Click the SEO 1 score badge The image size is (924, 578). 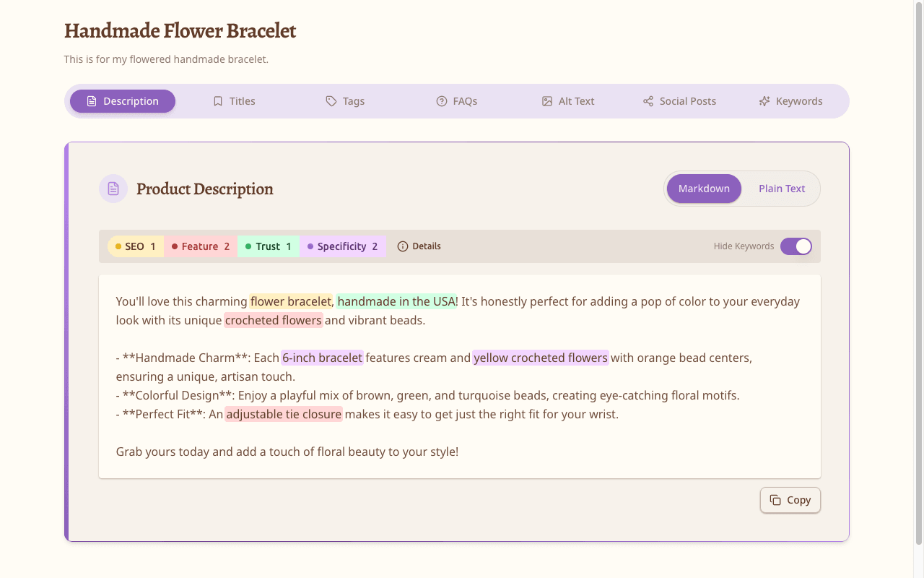tap(136, 246)
